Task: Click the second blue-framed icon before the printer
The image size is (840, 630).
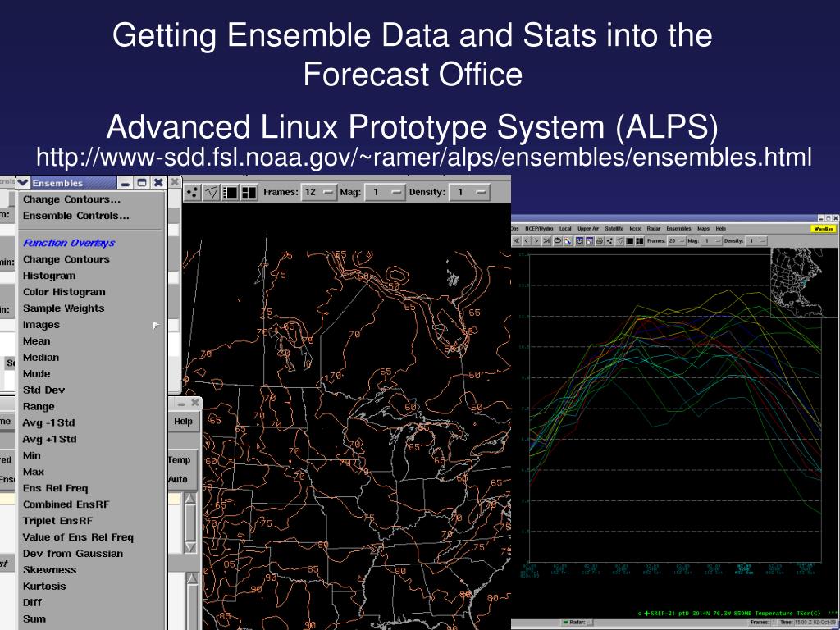Action: [589, 241]
